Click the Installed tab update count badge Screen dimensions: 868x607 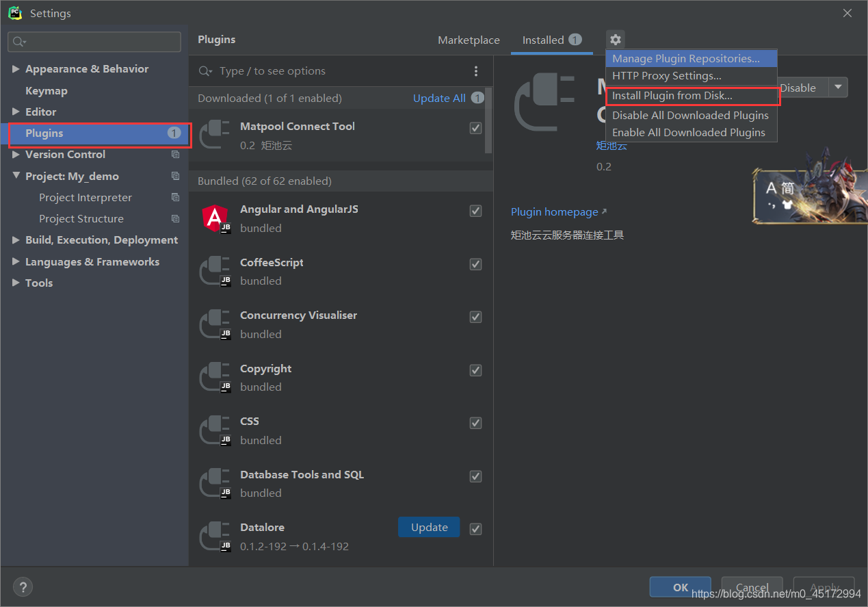575,40
